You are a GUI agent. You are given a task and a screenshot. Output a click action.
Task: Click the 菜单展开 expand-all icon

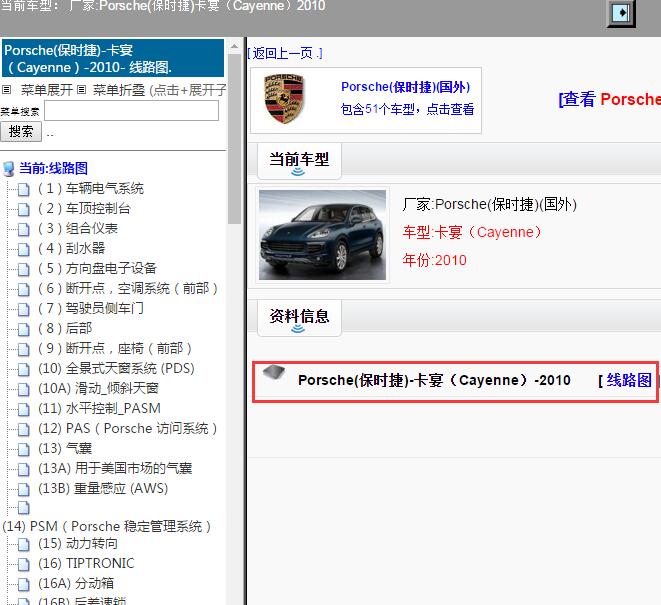(x=6, y=89)
